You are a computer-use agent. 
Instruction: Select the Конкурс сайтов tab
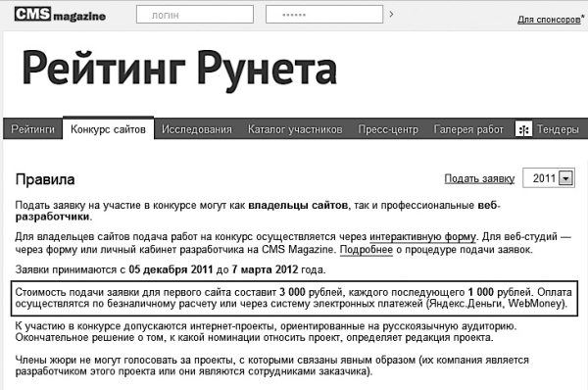[108, 129]
